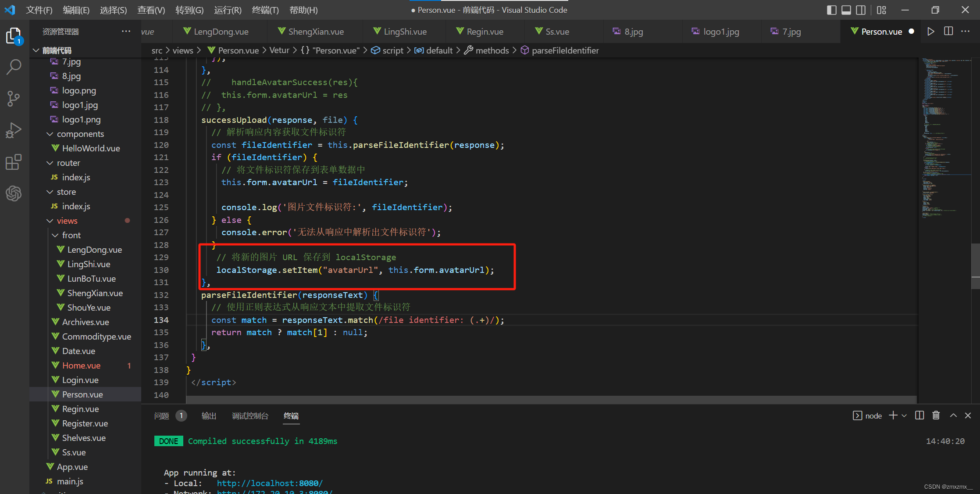Click the run button in editor toolbar
The width and height of the screenshot is (980, 494).
click(930, 32)
